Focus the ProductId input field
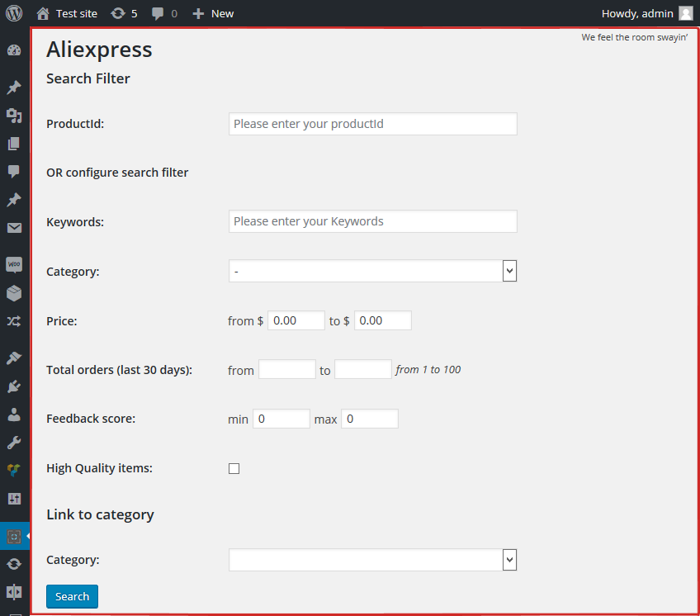This screenshot has height=616, width=700. tap(373, 124)
